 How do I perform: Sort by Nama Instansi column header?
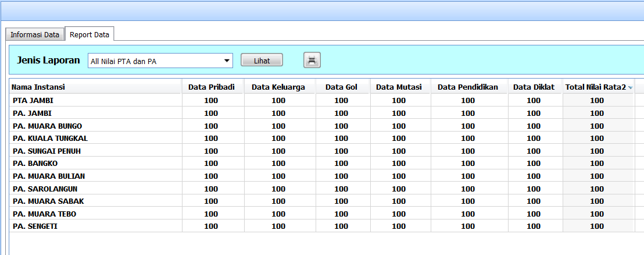[95, 87]
